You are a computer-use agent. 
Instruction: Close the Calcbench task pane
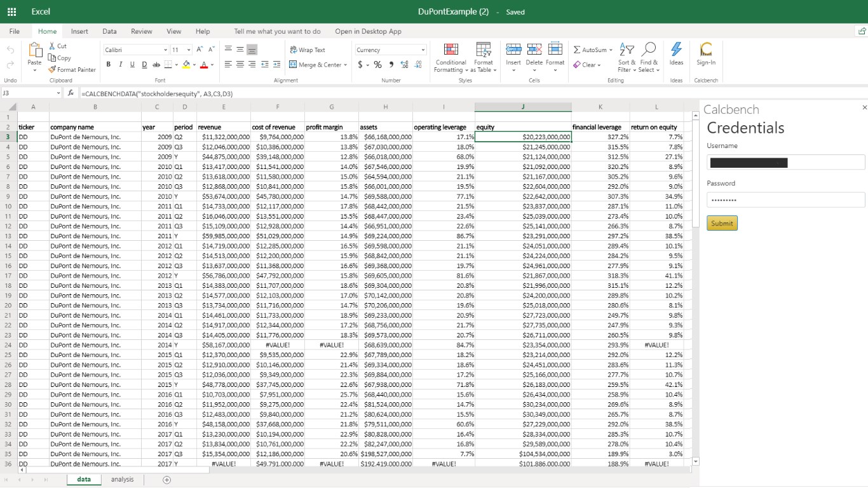tap(864, 108)
